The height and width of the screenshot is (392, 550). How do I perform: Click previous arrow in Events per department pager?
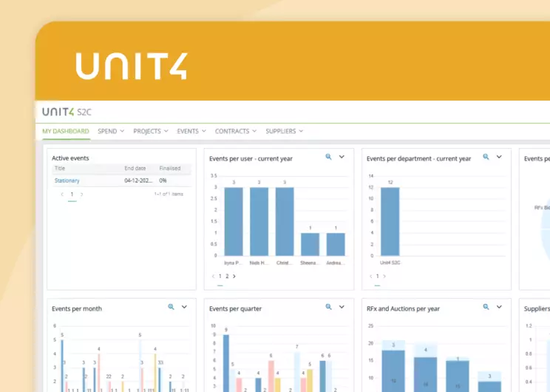click(x=371, y=276)
